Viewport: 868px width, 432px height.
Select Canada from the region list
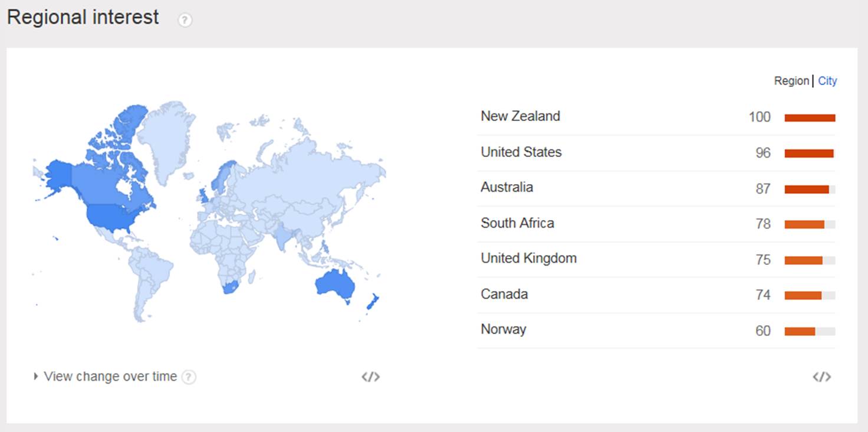504,294
